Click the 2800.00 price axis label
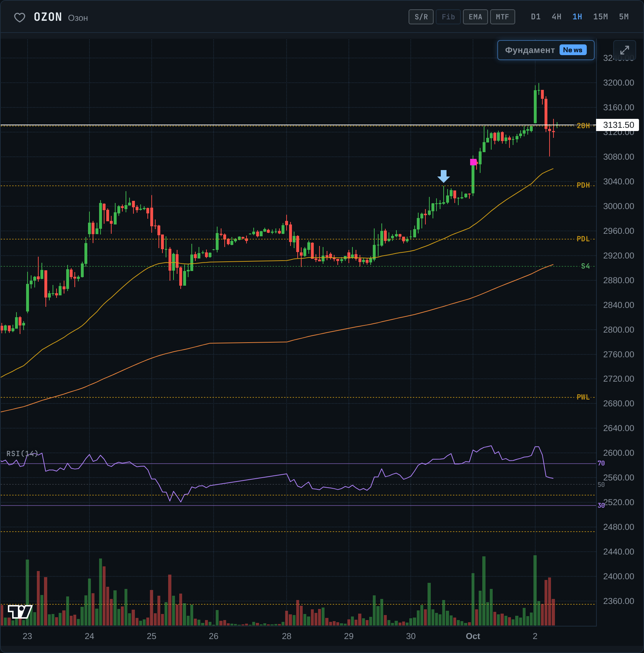644x653 pixels. (619, 330)
